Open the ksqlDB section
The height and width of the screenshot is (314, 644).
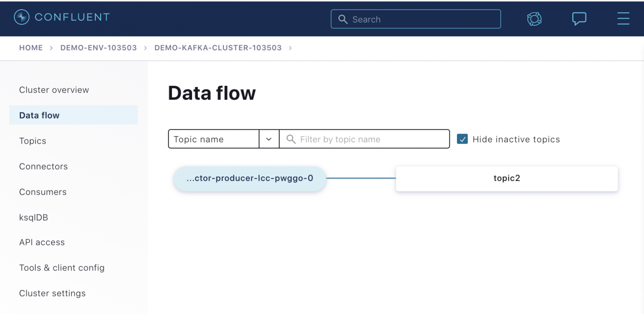click(34, 217)
